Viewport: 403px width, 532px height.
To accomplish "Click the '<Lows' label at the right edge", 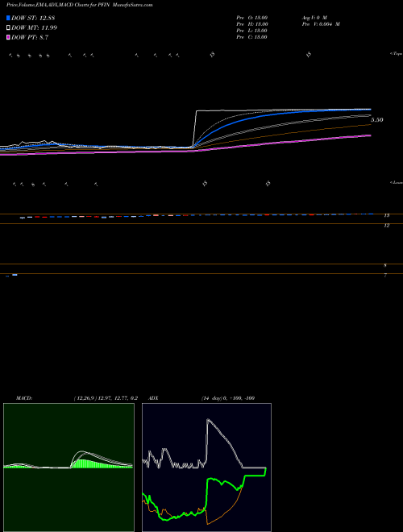I will [397, 182].
